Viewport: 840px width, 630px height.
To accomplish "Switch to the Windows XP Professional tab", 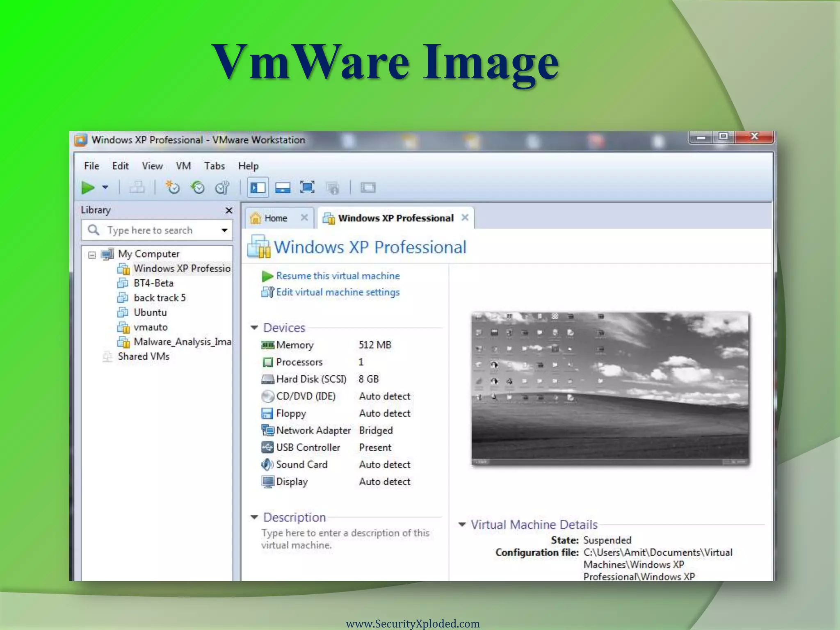I will 396,218.
